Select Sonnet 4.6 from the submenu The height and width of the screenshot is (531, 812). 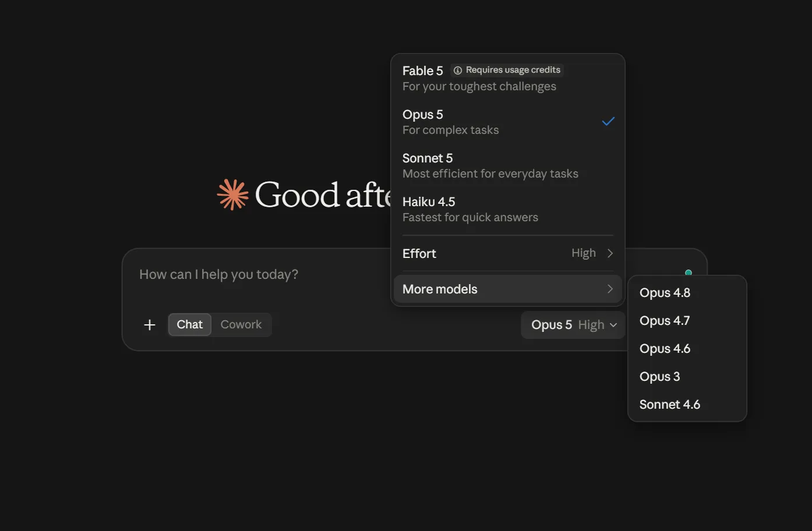tap(687, 405)
